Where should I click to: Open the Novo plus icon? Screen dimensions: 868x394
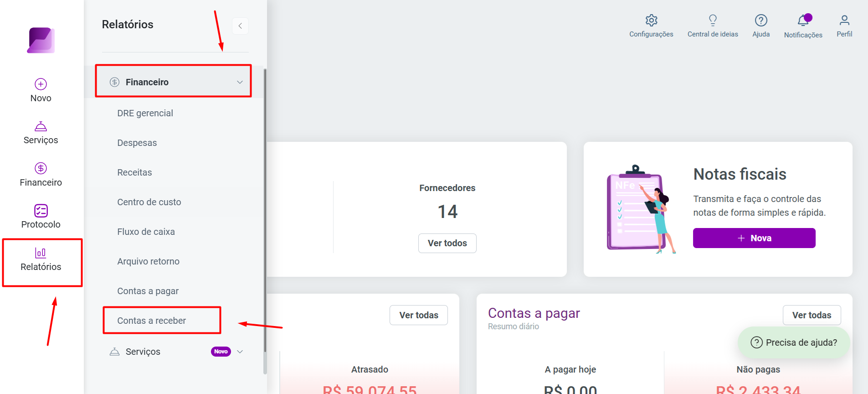point(41,84)
